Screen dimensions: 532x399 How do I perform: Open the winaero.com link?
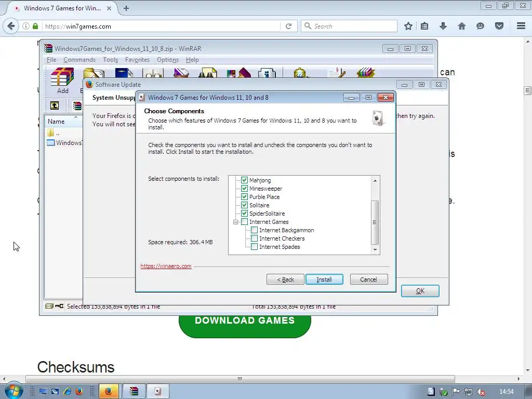point(166,266)
